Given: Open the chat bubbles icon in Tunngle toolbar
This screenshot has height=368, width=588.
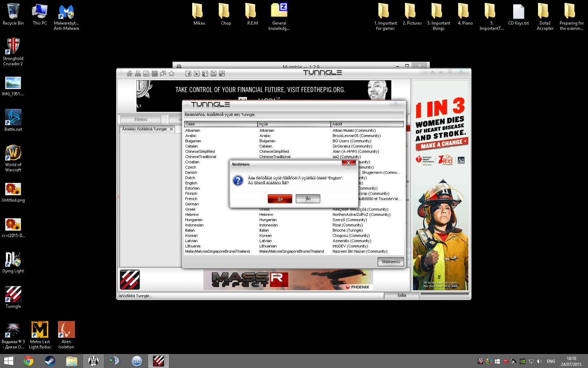Looking at the screenshot, I should tap(163, 74).
